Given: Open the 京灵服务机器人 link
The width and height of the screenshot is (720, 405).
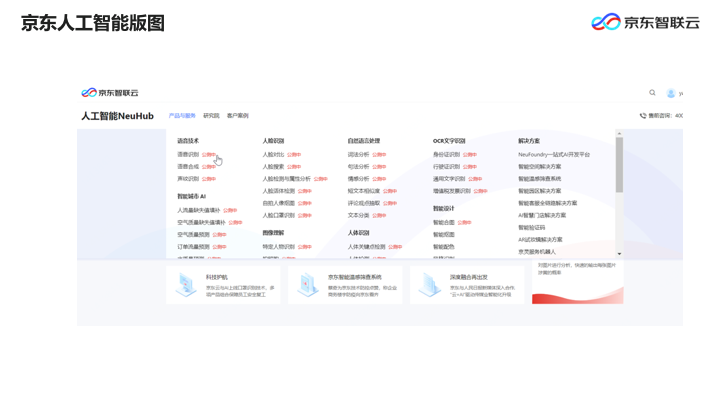Looking at the screenshot, I should pyautogui.click(x=537, y=252).
